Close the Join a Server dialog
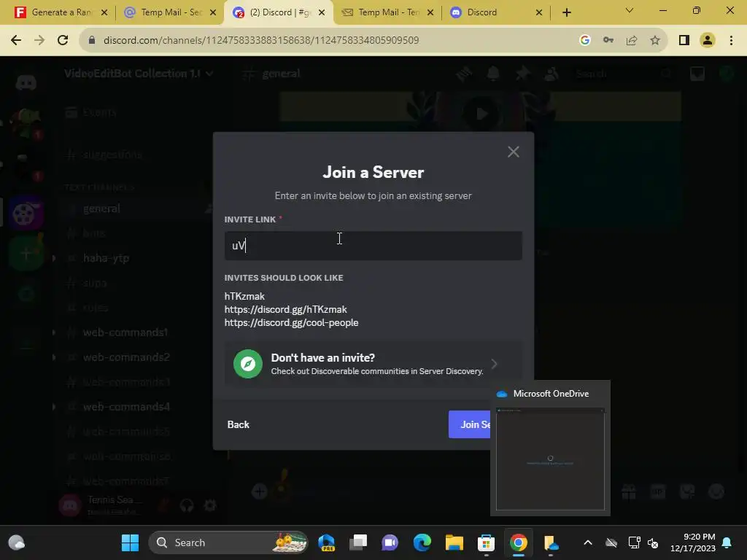The image size is (747, 560). click(x=513, y=152)
